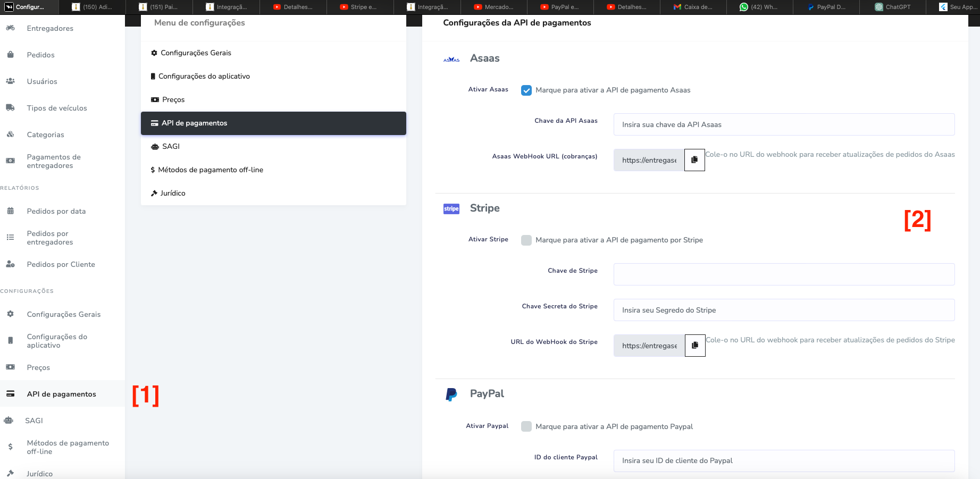
Task: Click the SAGI robot icon in sidebar
Action: (9, 421)
